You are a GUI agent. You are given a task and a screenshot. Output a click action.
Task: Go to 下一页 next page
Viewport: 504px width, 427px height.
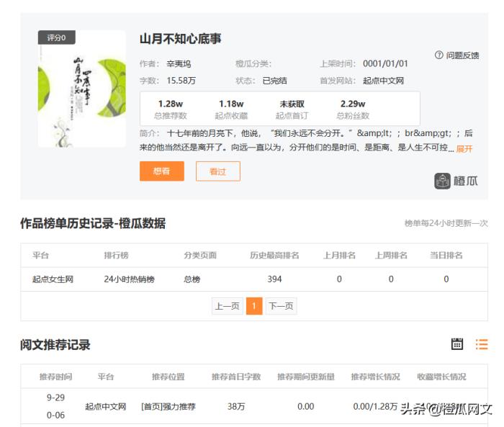[x=281, y=306]
